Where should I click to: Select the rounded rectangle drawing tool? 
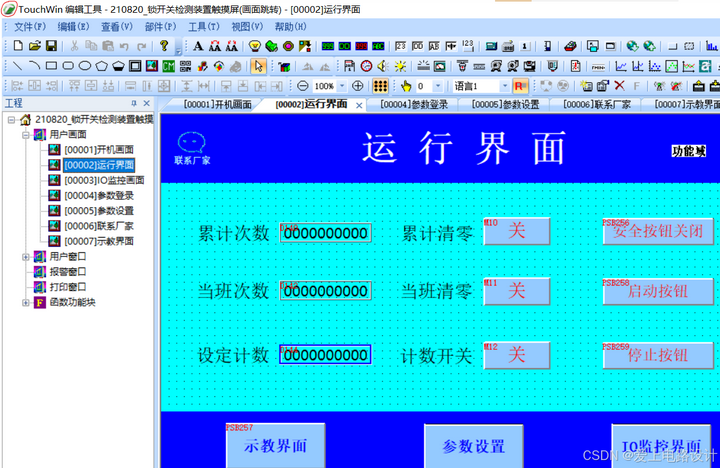click(x=68, y=66)
